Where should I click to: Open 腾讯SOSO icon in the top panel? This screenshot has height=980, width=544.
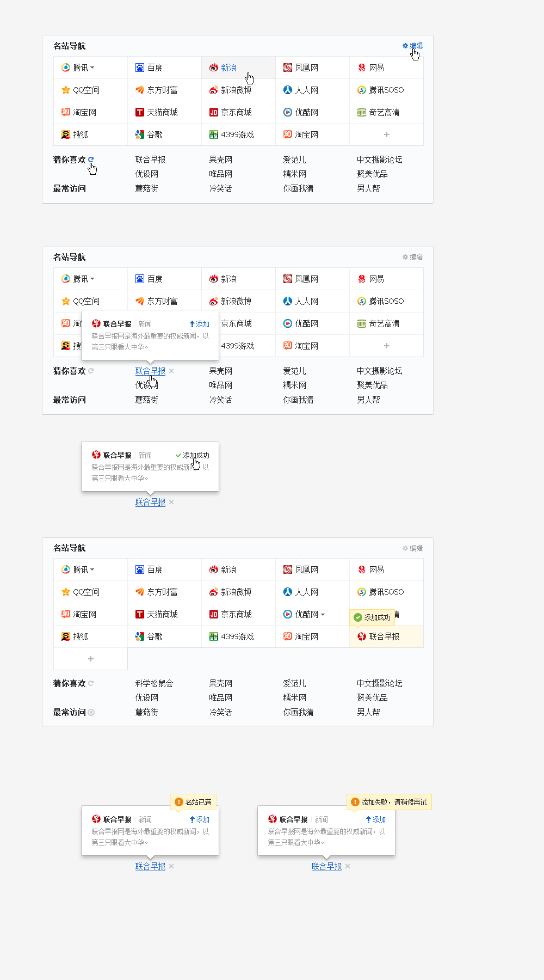(x=362, y=90)
